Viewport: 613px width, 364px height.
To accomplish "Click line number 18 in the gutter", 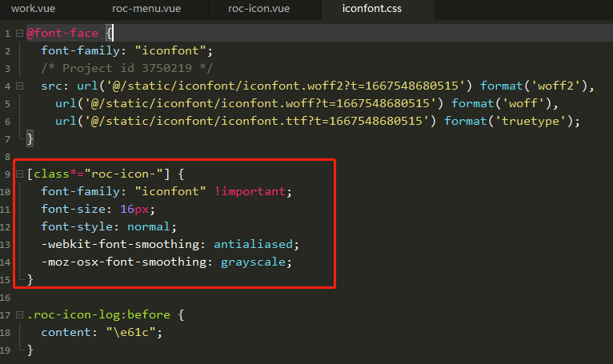I will coord(7,332).
